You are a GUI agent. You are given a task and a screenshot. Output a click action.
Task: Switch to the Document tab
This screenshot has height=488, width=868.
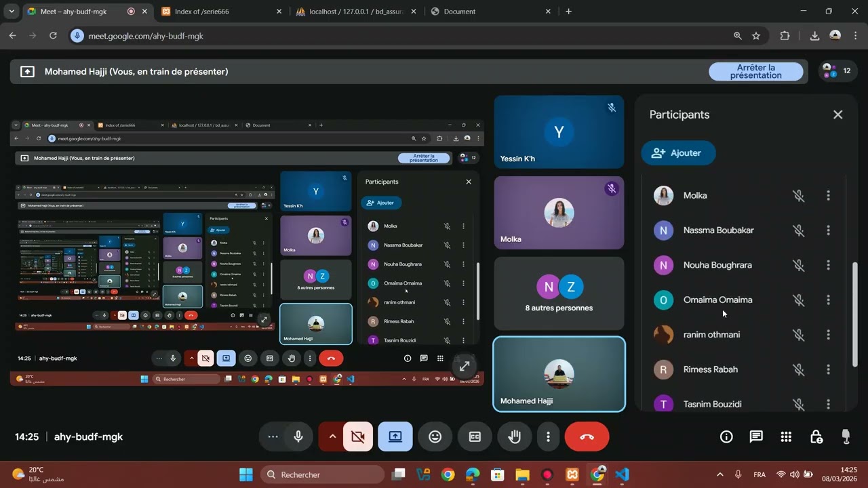pyautogui.click(x=491, y=12)
